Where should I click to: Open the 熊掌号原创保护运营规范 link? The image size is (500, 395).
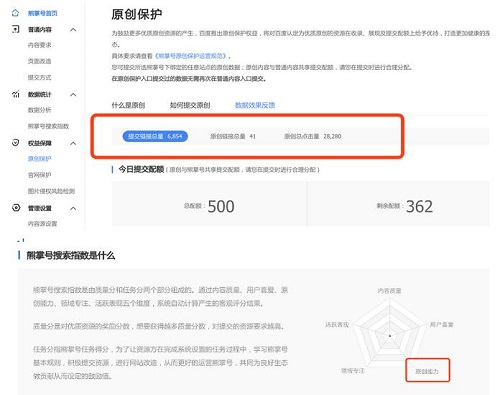[x=191, y=56]
